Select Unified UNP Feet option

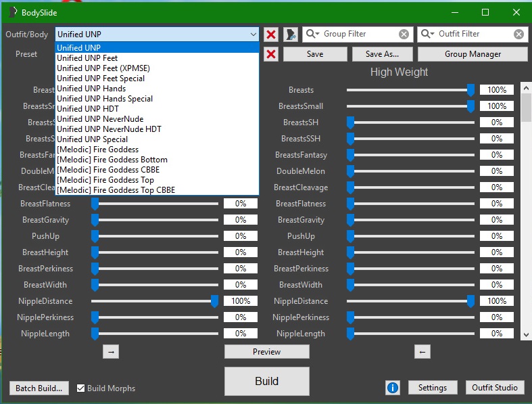157,58
